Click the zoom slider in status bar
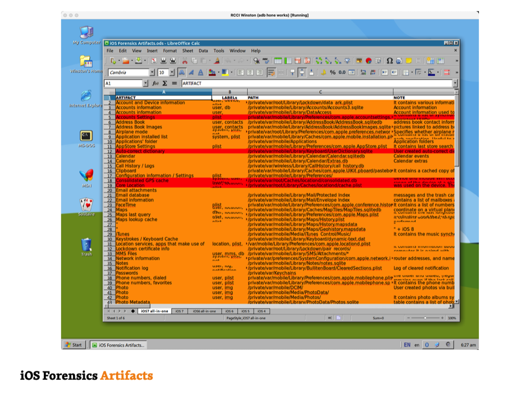Screen dimensions: 532x396 pyautogui.click(x=425, y=318)
